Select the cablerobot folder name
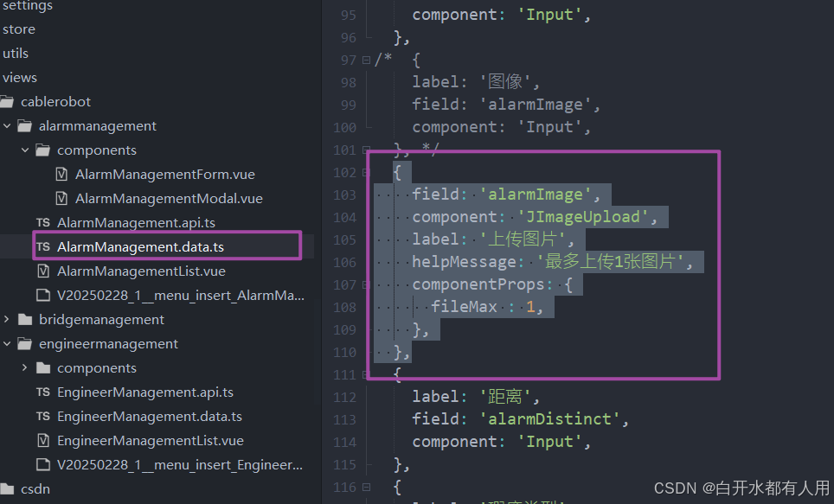 [x=55, y=101]
